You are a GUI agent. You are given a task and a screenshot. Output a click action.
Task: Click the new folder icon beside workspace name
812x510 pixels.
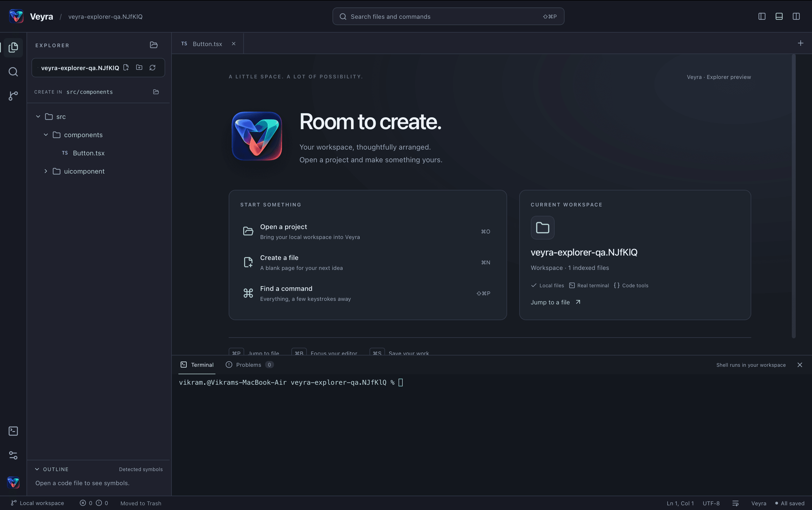click(x=139, y=67)
